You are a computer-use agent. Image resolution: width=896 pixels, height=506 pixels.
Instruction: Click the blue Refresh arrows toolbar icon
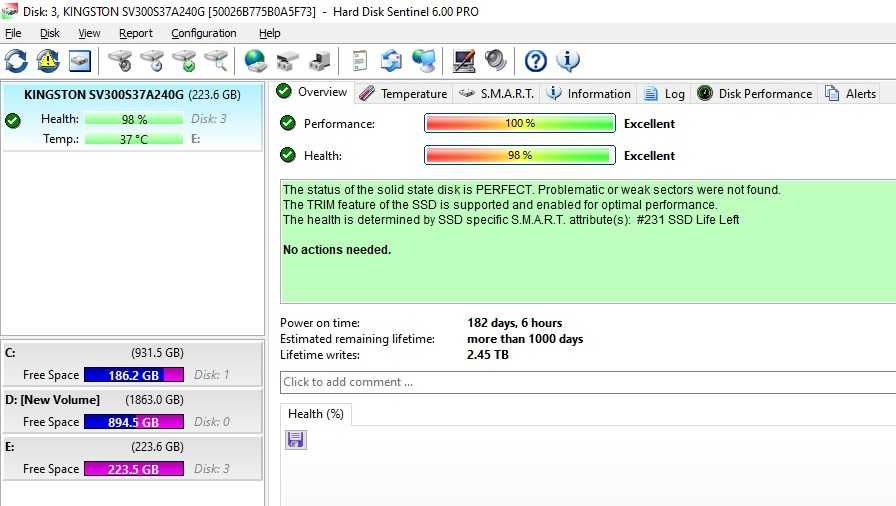pyautogui.click(x=16, y=61)
